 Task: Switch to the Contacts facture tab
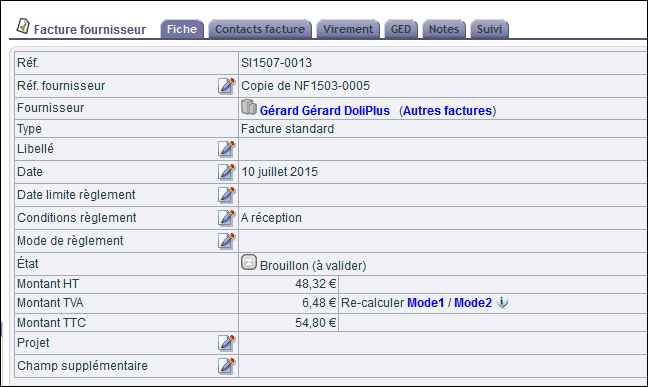coord(260,29)
